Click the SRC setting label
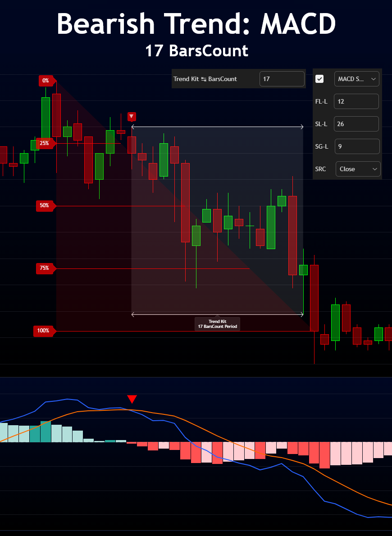Image resolution: width=392 pixels, height=536 pixels. click(320, 169)
